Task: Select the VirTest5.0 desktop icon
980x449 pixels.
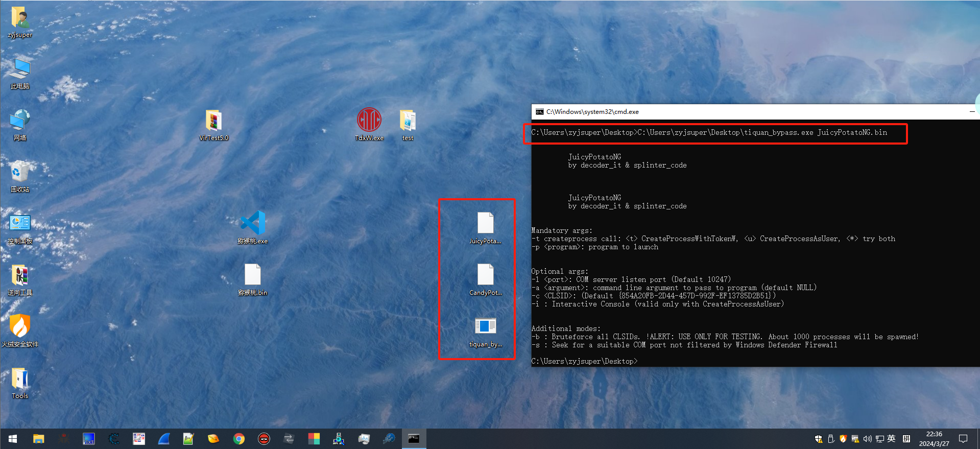Action: coord(213,126)
